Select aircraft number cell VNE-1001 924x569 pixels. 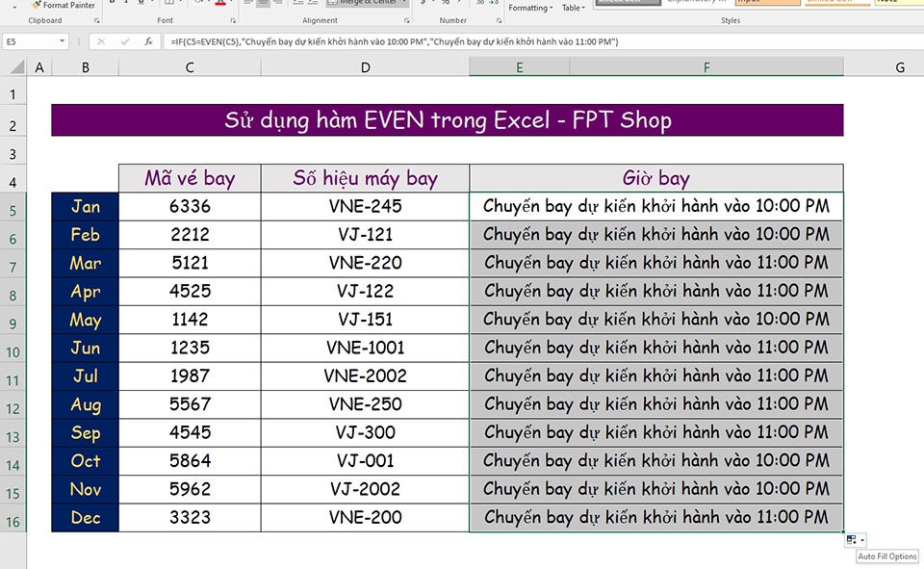(366, 348)
